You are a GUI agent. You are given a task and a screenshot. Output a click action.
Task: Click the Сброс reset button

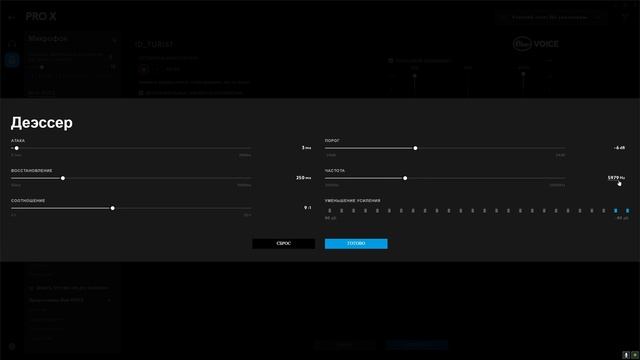point(284,244)
